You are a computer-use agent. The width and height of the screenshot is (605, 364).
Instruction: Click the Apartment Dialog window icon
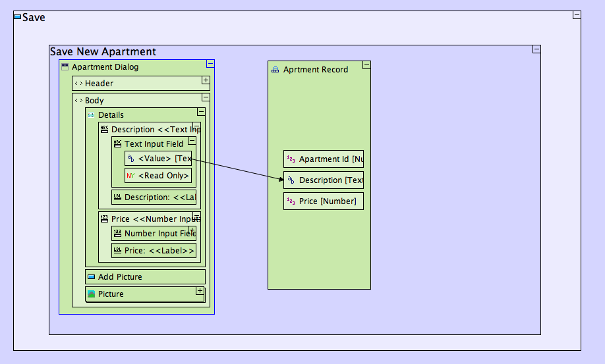[65, 67]
